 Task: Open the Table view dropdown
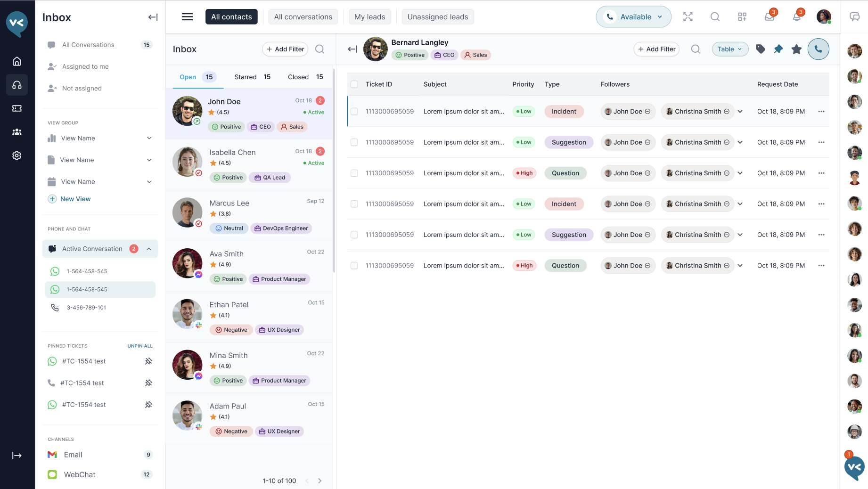[729, 49]
